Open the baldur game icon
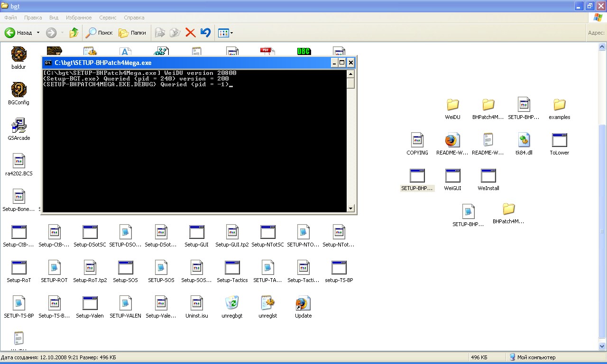This screenshot has height=364, width=607. [18, 55]
